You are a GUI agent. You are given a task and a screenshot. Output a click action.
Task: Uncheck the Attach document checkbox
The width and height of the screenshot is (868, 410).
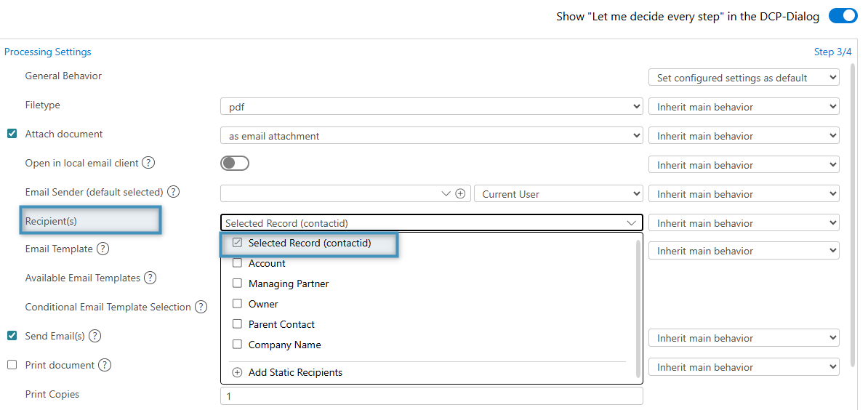click(x=12, y=134)
